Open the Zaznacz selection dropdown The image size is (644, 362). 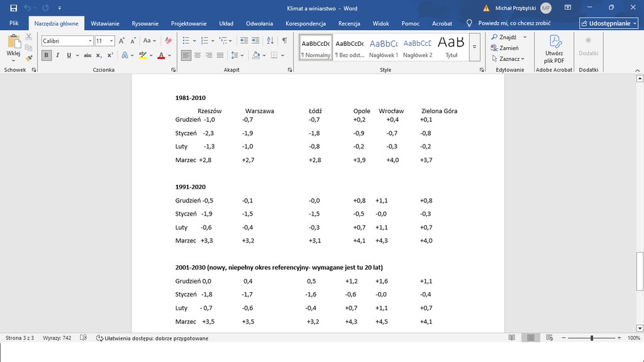[508, 58]
